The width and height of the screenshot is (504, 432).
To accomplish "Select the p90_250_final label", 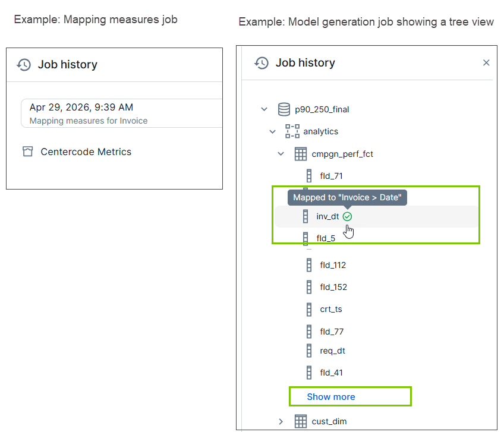I will [322, 109].
